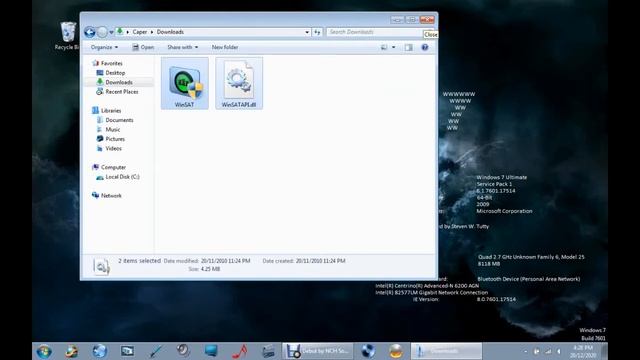Screen dimensions: 640x360
Task: Refresh the Downloads folder view
Action: point(317,32)
